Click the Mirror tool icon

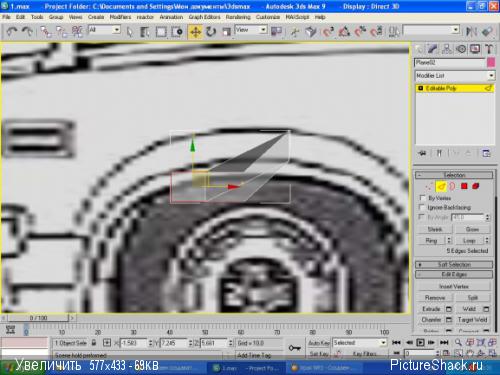click(x=471, y=32)
